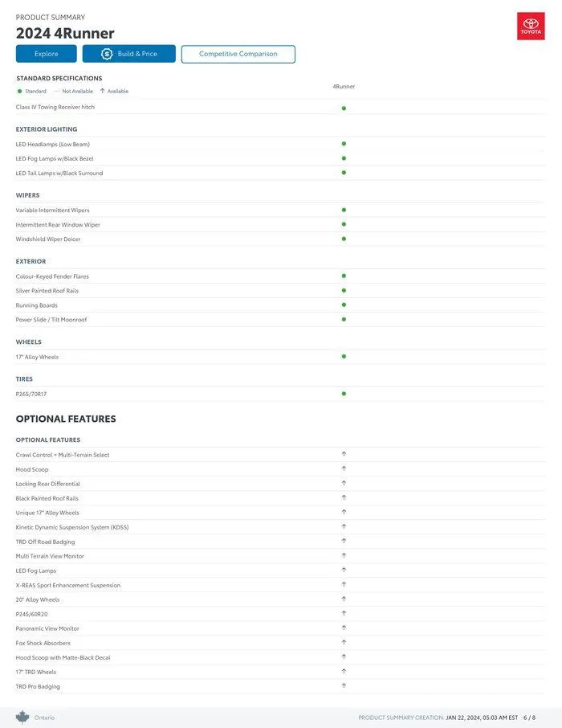Click the Standard dot for 17" Alloy Wheels

click(x=344, y=356)
